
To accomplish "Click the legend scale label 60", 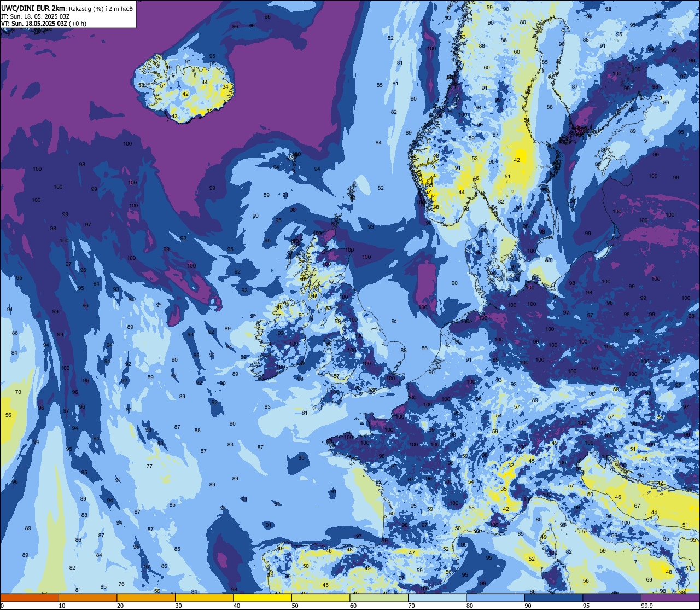I will [x=353, y=606].
